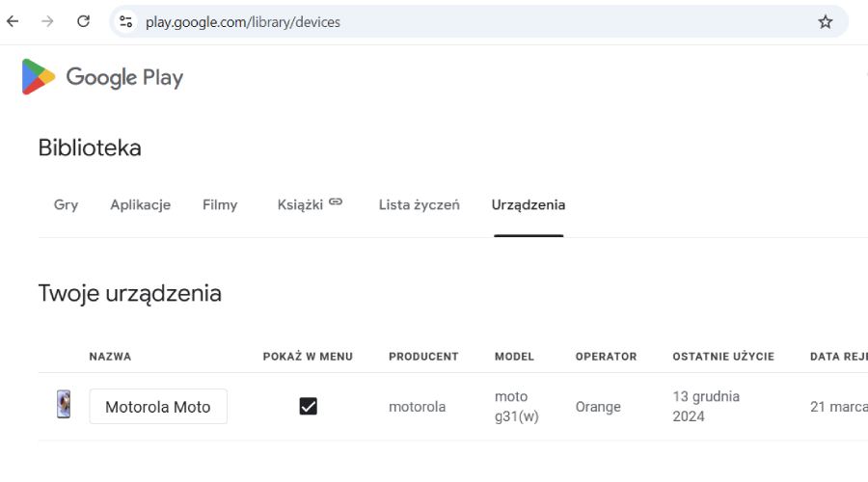
Task: Uncheck the Pokaż w menu checkbox
Action: click(308, 406)
